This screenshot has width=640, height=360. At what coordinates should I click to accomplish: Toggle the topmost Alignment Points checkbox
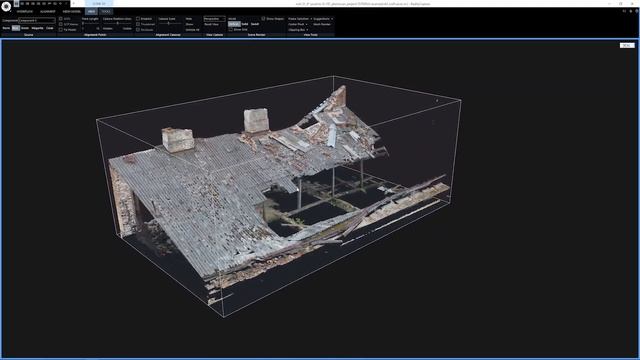click(61, 19)
